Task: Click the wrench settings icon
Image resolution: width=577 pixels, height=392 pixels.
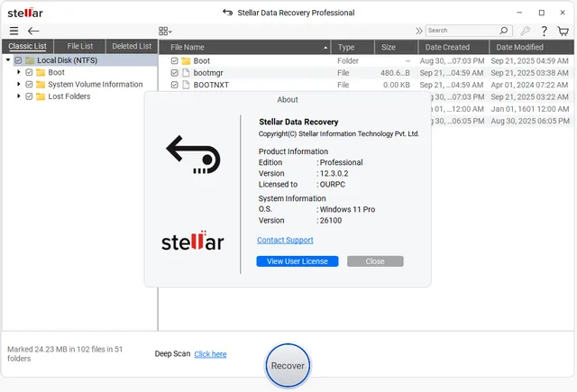Action: tap(526, 31)
